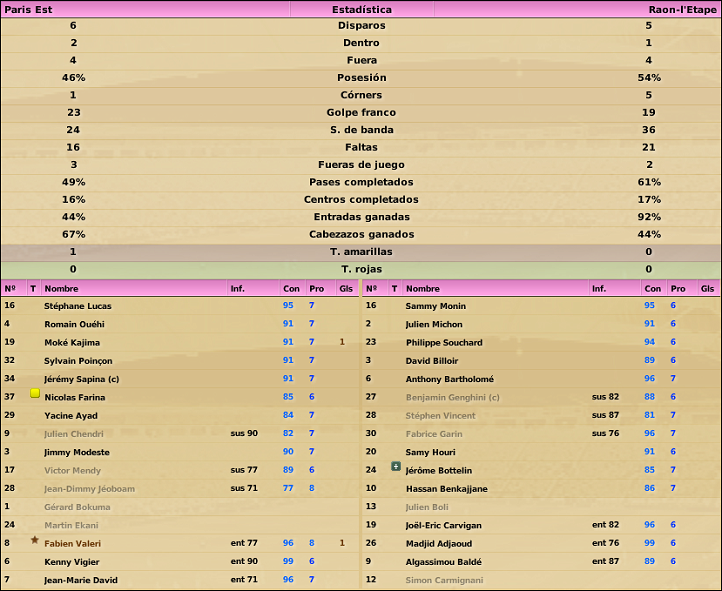Open substituted player Julien Chendri

click(74, 434)
